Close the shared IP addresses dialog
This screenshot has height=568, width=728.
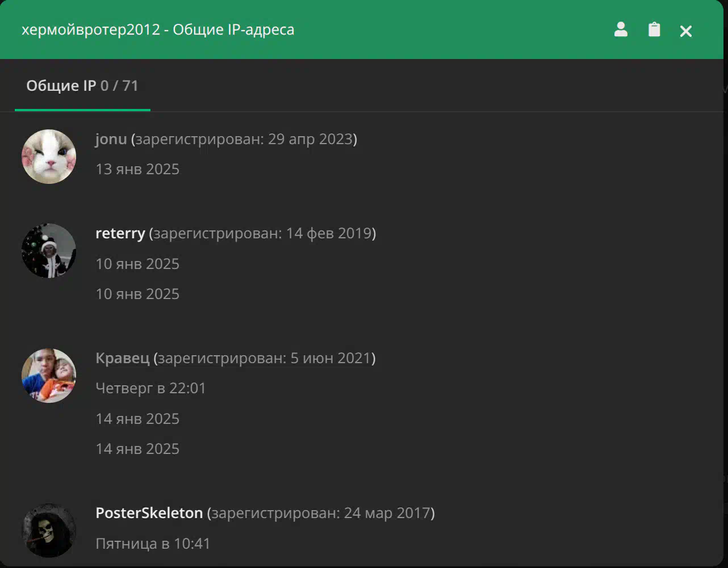tap(686, 31)
